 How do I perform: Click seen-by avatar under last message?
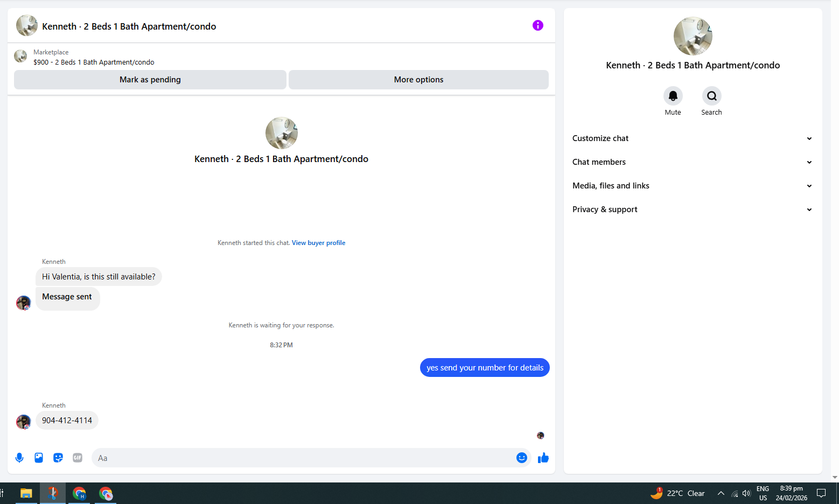(x=541, y=436)
